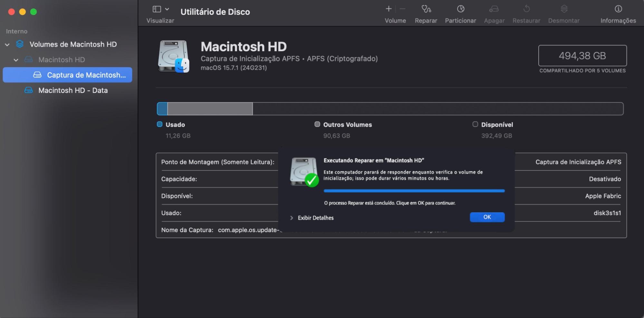Click the Desmontar toolbar icon
The width and height of the screenshot is (644, 318).
[x=564, y=13]
